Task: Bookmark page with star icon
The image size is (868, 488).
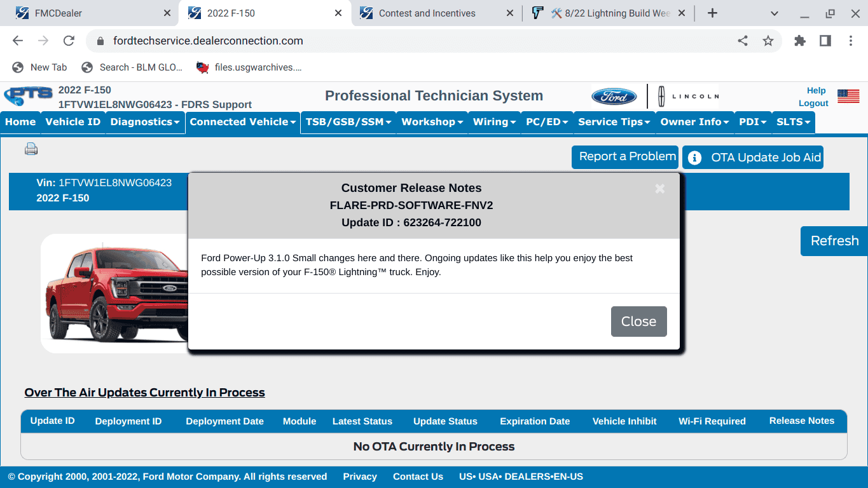Action: pos(768,41)
